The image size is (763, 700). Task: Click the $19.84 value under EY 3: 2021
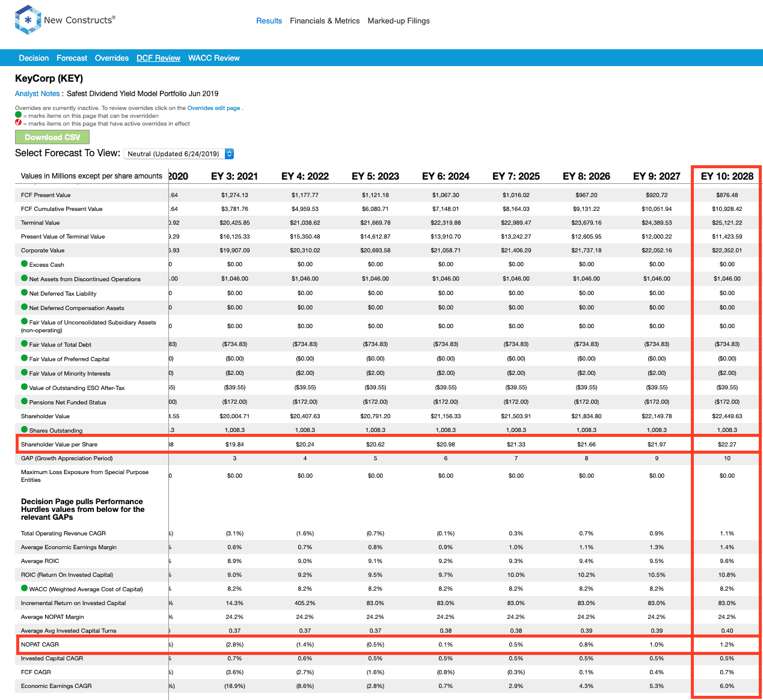pyautogui.click(x=234, y=444)
